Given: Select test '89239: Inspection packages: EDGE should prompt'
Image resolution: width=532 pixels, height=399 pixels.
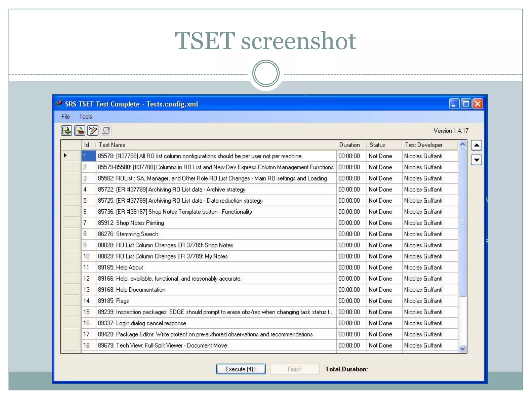Looking at the screenshot, I should [216, 312].
